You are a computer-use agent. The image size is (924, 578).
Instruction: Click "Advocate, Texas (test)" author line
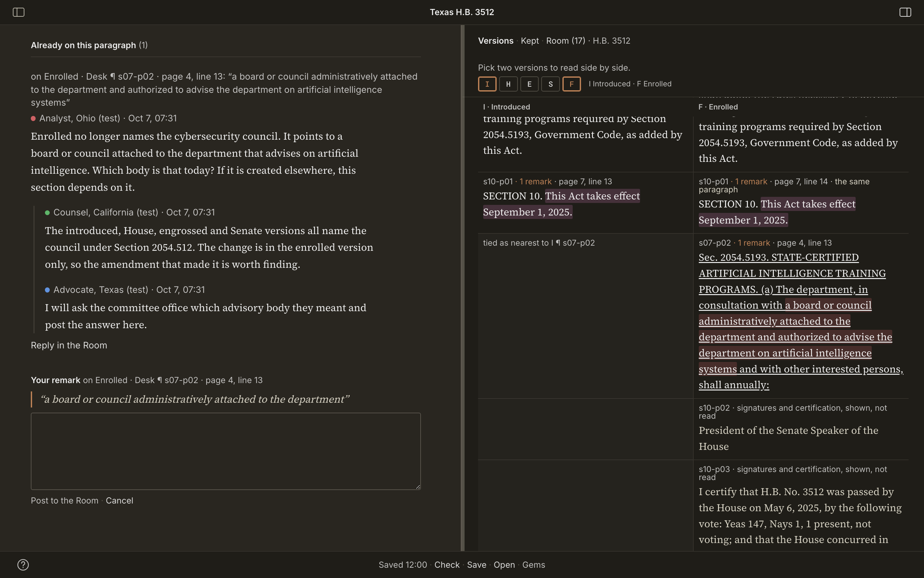(x=125, y=290)
